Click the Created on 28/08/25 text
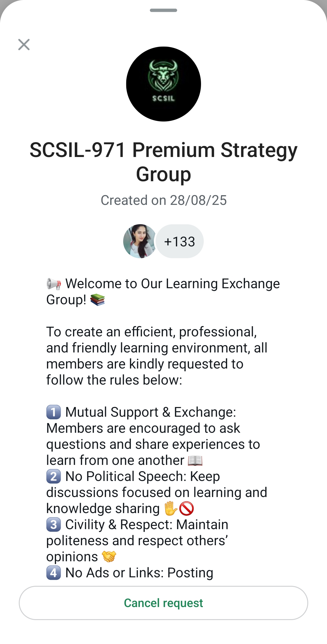 (x=163, y=200)
